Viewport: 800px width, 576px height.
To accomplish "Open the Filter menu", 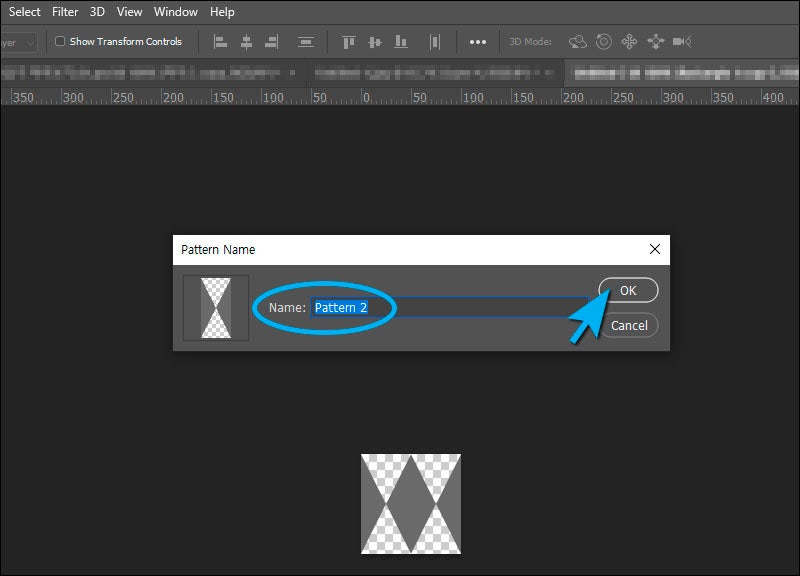I will 65,12.
